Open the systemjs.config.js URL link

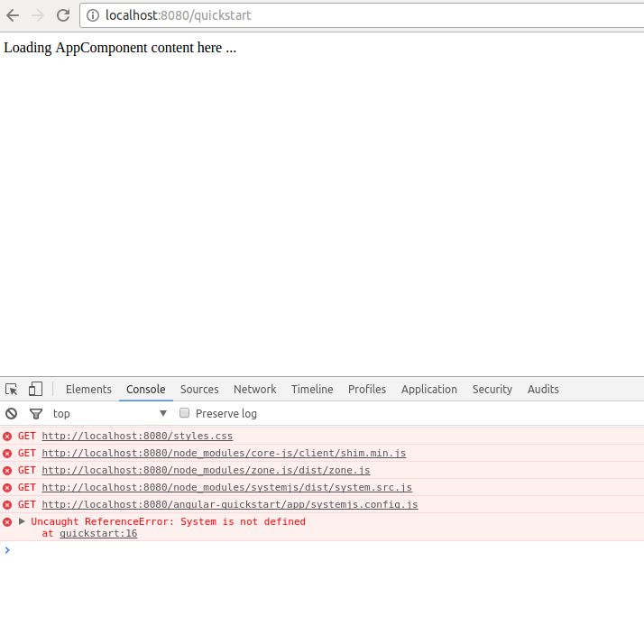(x=230, y=505)
